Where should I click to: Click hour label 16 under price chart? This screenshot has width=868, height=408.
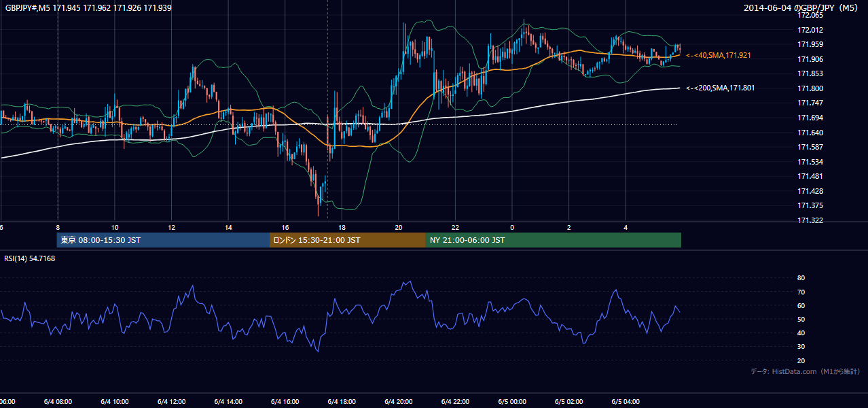click(x=285, y=227)
